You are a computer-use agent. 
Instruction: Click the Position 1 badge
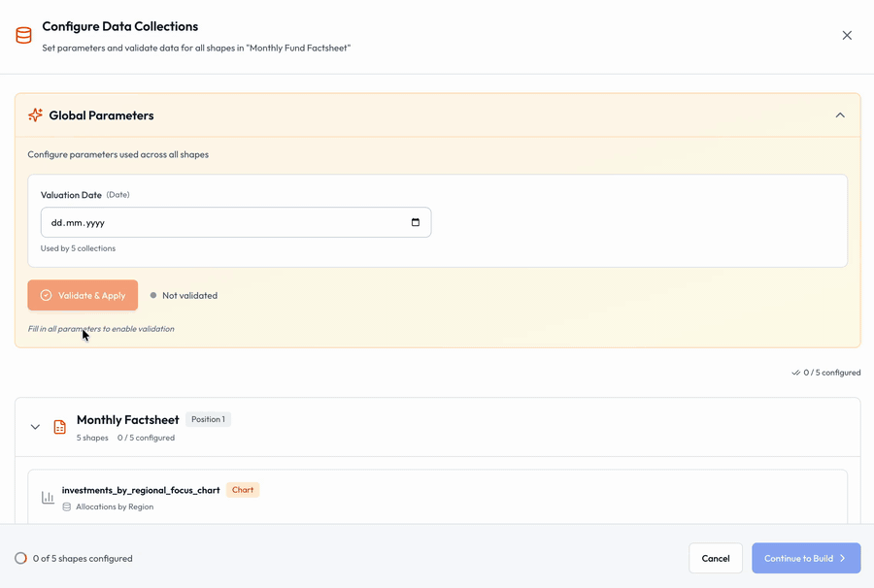tap(208, 419)
